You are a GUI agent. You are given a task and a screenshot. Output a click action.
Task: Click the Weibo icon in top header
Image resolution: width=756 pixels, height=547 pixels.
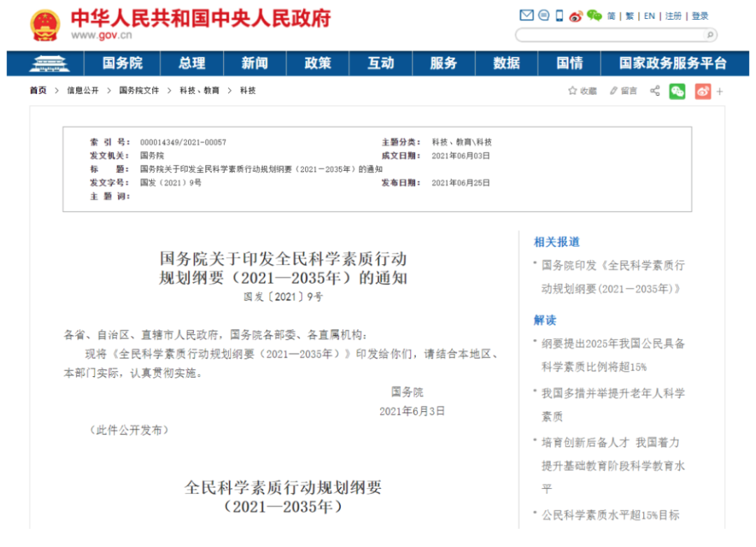(x=575, y=15)
